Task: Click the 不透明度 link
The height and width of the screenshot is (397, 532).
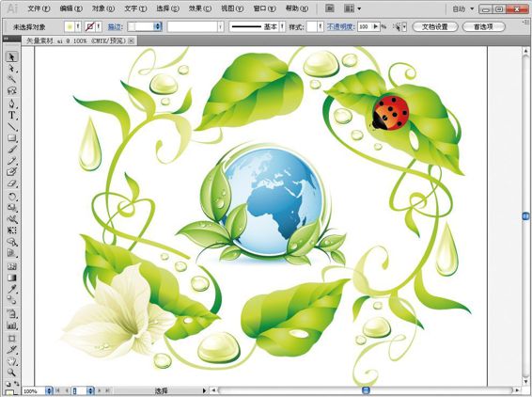Action: pos(340,26)
